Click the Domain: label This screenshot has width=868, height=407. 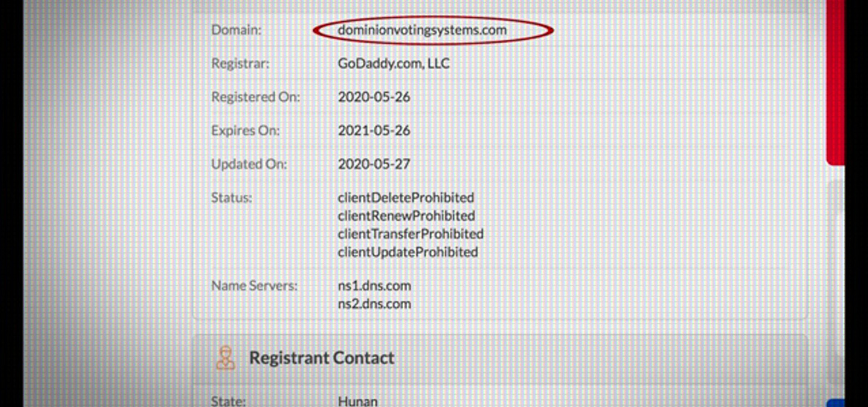pos(237,30)
